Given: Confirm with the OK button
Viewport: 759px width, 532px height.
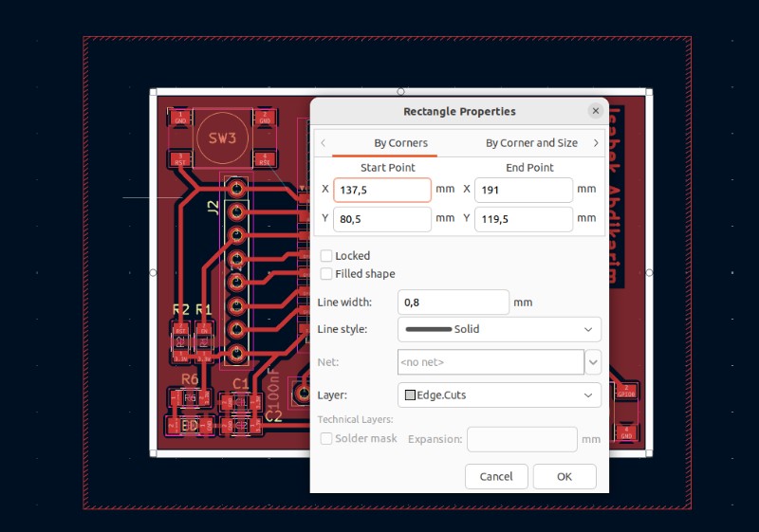Looking at the screenshot, I should coord(565,476).
